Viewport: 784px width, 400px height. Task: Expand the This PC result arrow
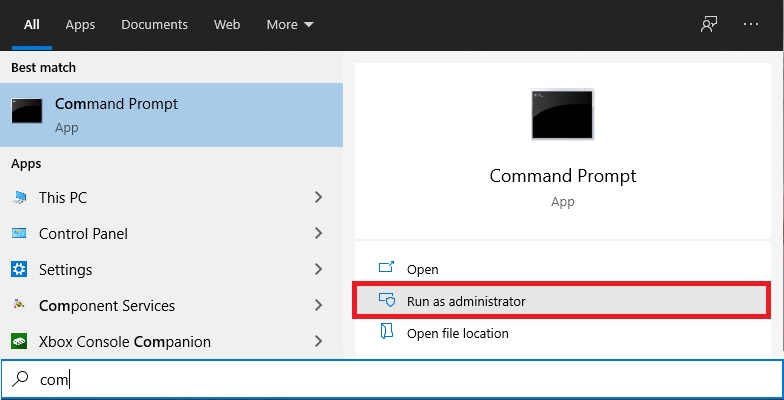[x=318, y=198]
